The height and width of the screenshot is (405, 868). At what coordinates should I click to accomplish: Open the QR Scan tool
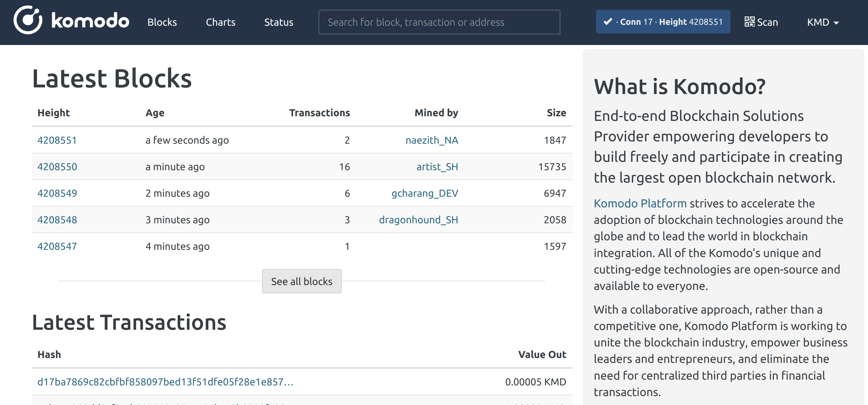pyautogui.click(x=761, y=22)
